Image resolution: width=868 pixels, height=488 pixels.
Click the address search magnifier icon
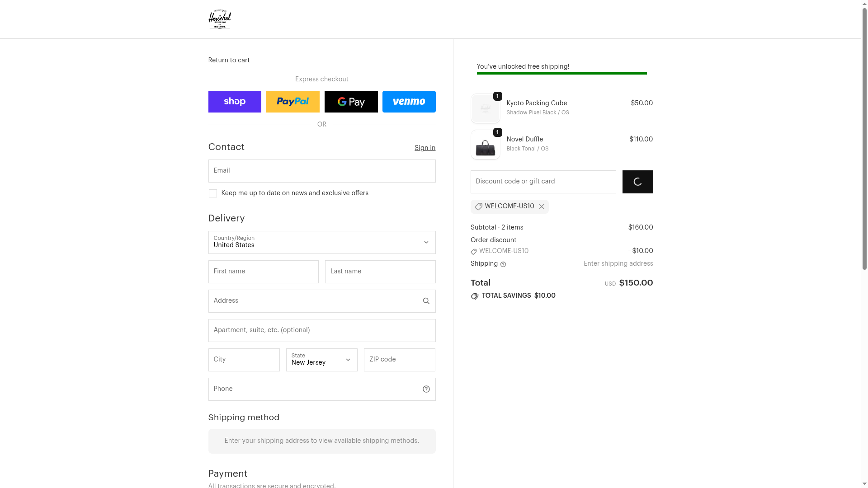426,301
